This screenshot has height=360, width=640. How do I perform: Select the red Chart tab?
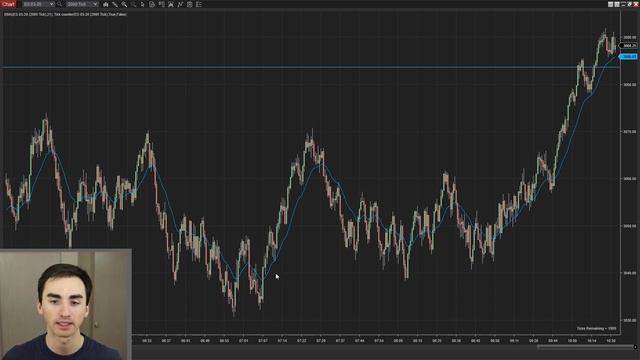click(8, 4)
